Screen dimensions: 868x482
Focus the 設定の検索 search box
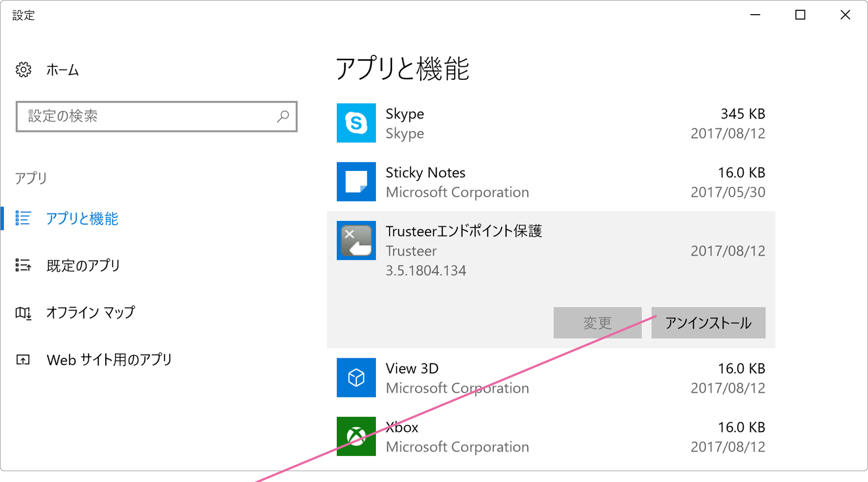[156, 116]
